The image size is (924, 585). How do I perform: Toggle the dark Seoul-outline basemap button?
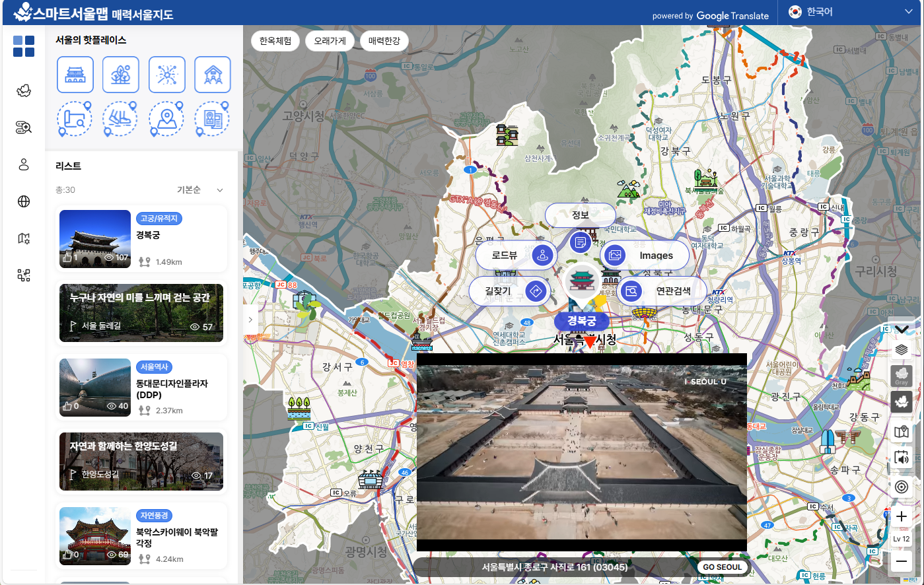coord(902,401)
